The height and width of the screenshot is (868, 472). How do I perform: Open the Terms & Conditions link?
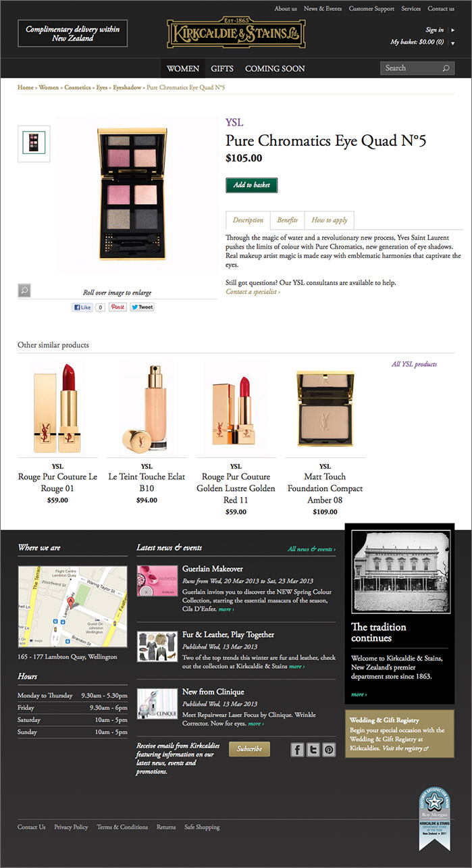122,827
